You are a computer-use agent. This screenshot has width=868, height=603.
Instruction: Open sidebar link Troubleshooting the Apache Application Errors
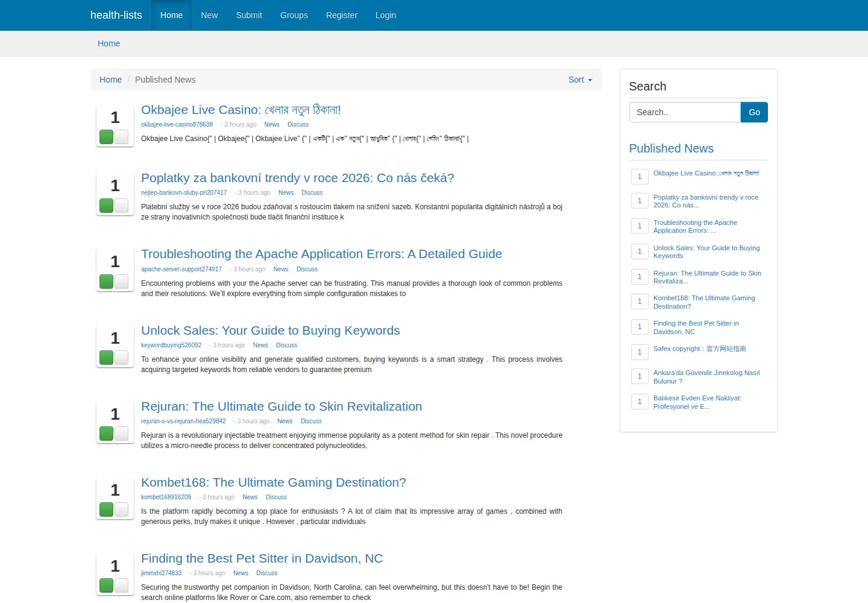tap(695, 227)
